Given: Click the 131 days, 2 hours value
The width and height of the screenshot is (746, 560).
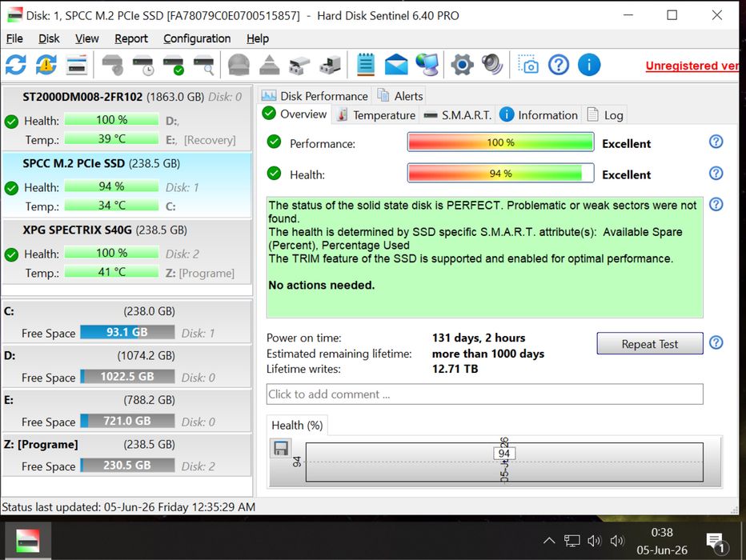Looking at the screenshot, I should 479,338.
